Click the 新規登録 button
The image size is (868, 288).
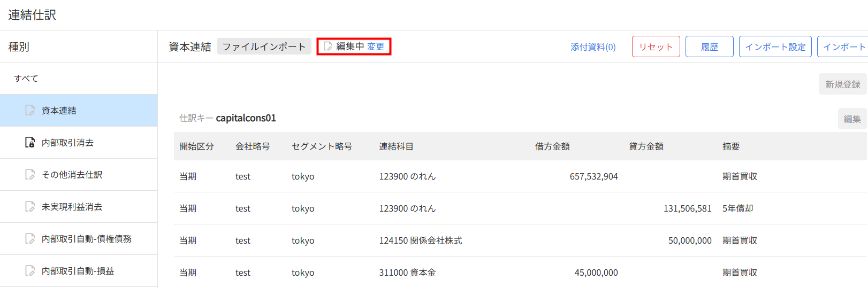point(842,84)
